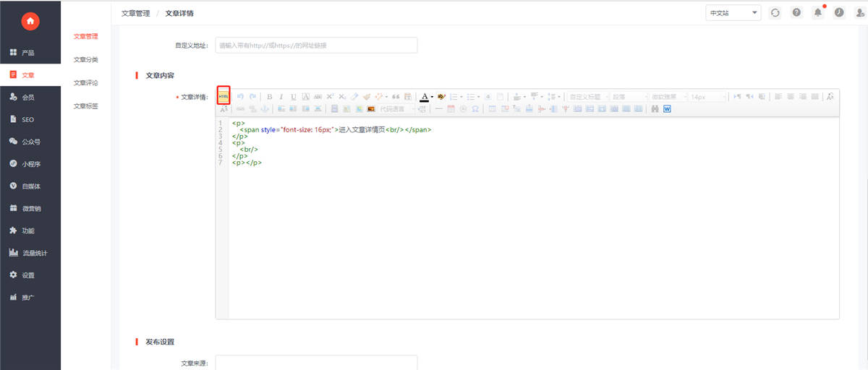
Task: Insert horizontal rule line
Action: (438, 108)
